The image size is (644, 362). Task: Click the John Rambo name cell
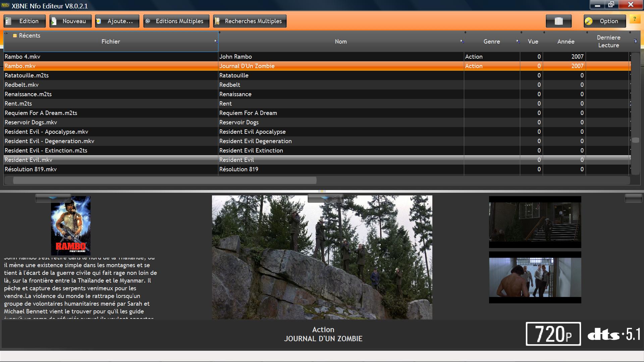tap(341, 57)
